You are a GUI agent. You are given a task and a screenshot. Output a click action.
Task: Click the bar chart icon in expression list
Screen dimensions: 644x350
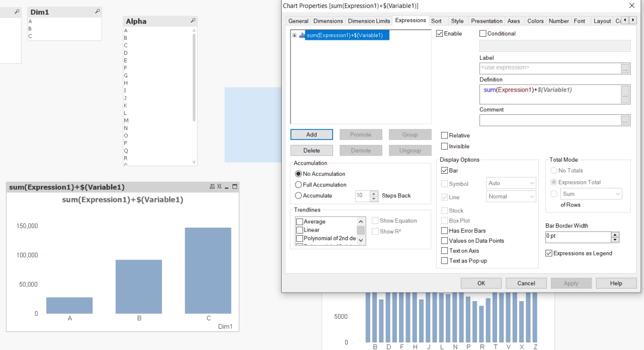[302, 35]
